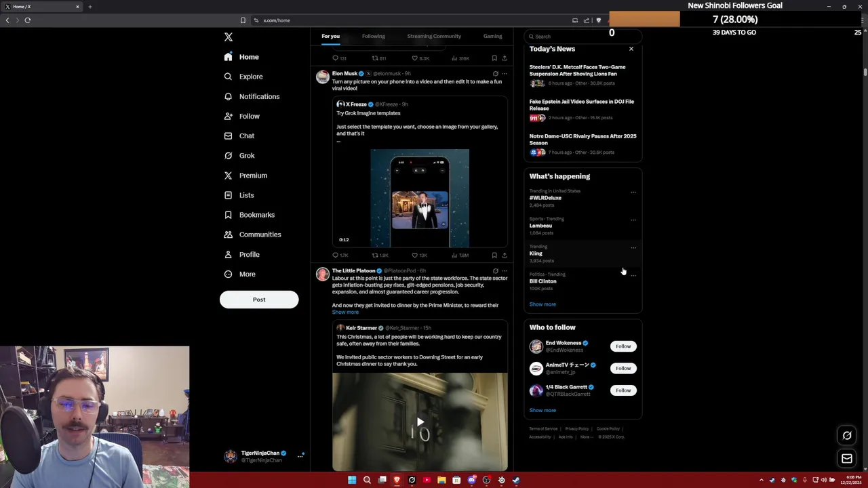This screenshot has height=488, width=868.
Task: Click the Search input field
Action: tap(582, 36)
